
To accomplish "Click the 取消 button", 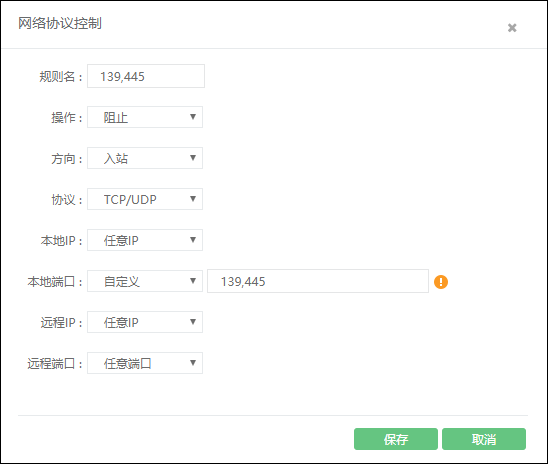I will tap(484, 439).
